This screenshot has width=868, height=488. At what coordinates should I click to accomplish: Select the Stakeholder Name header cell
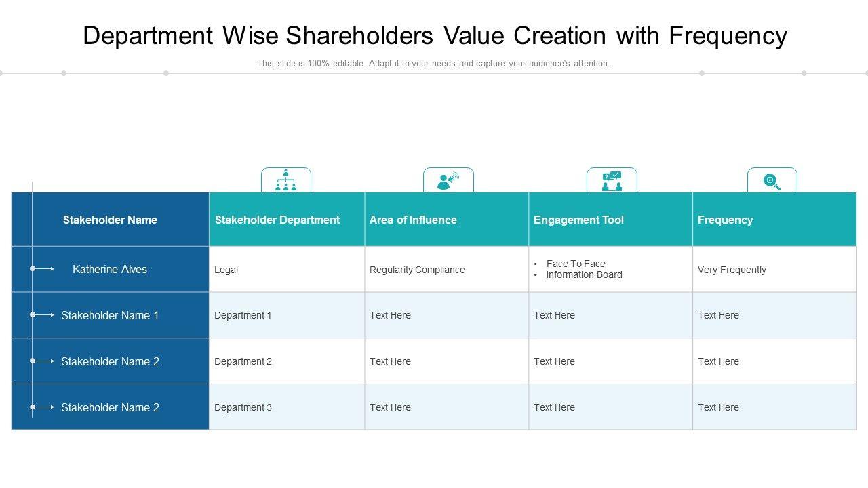tap(110, 220)
